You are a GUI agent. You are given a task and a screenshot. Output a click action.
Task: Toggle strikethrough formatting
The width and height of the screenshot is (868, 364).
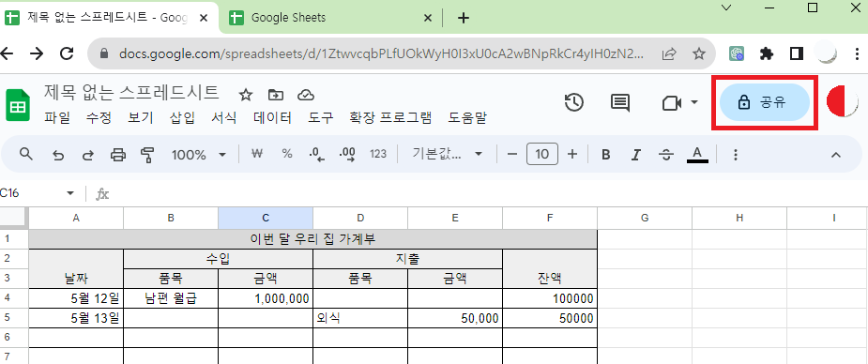(x=666, y=155)
